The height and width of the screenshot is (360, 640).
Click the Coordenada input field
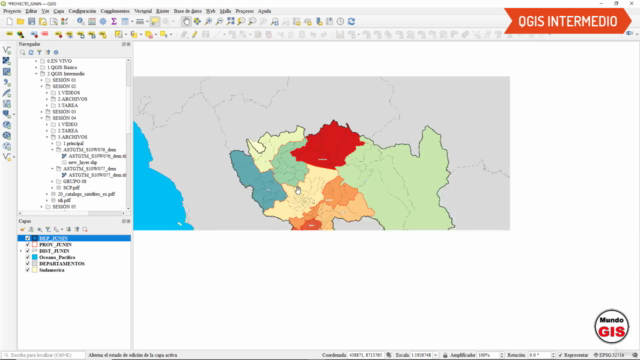pyautogui.click(x=365, y=355)
